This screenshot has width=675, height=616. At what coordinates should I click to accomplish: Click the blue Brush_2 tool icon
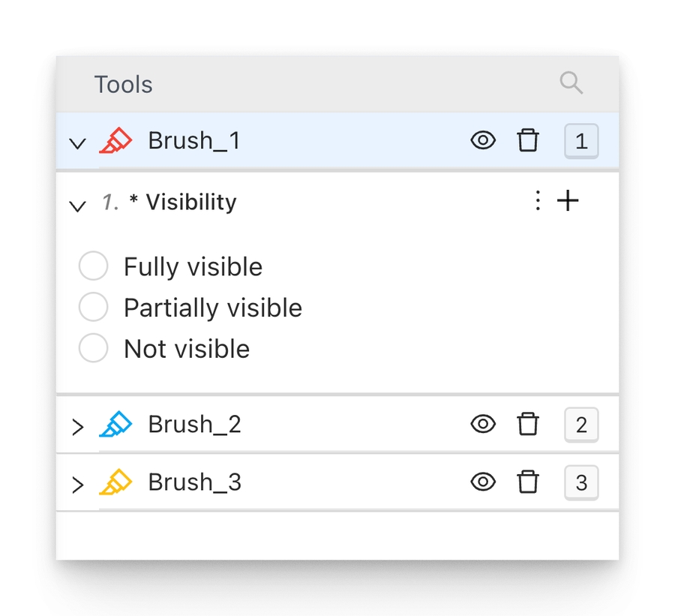point(115,425)
